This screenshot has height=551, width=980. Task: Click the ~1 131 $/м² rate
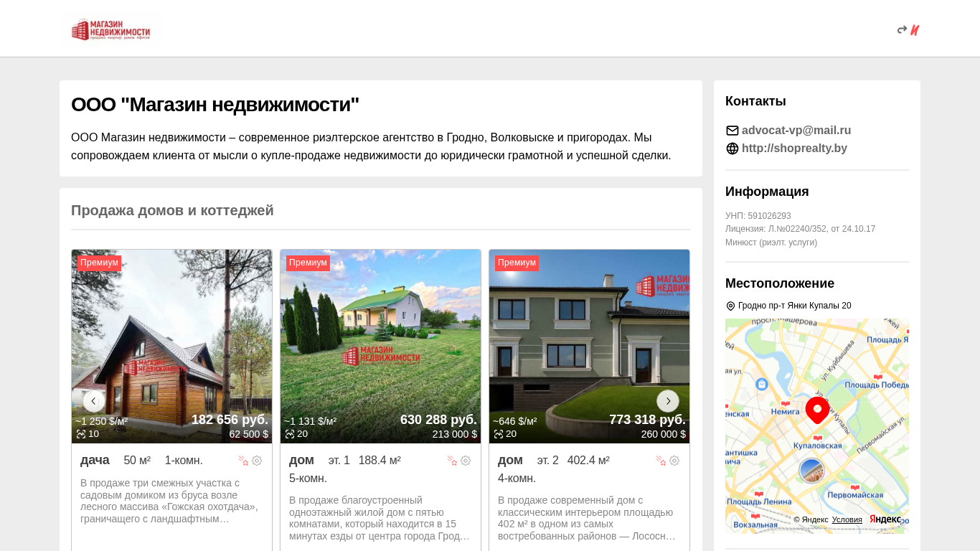pos(310,421)
